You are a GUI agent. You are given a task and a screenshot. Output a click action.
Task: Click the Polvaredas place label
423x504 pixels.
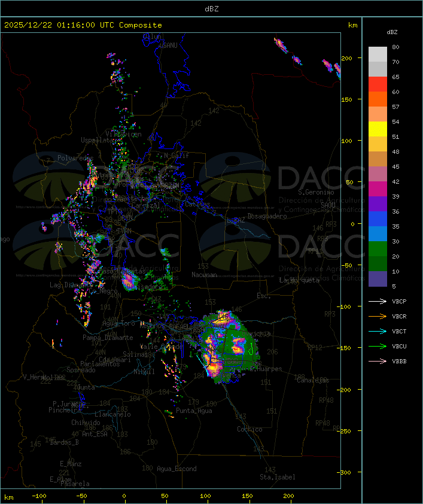pos(75,158)
